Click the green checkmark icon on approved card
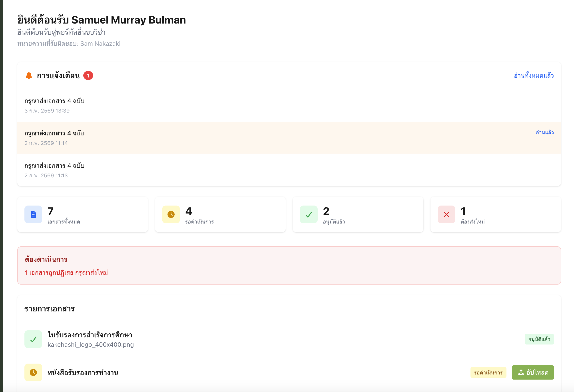Image resolution: width=574 pixels, height=392 pixels. coord(309,214)
